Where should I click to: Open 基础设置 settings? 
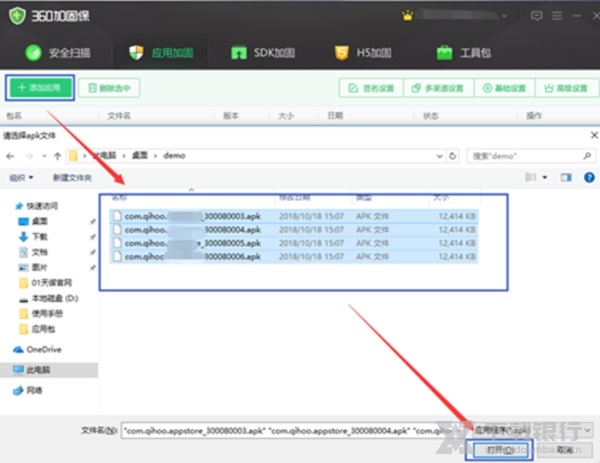[x=504, y=88]
